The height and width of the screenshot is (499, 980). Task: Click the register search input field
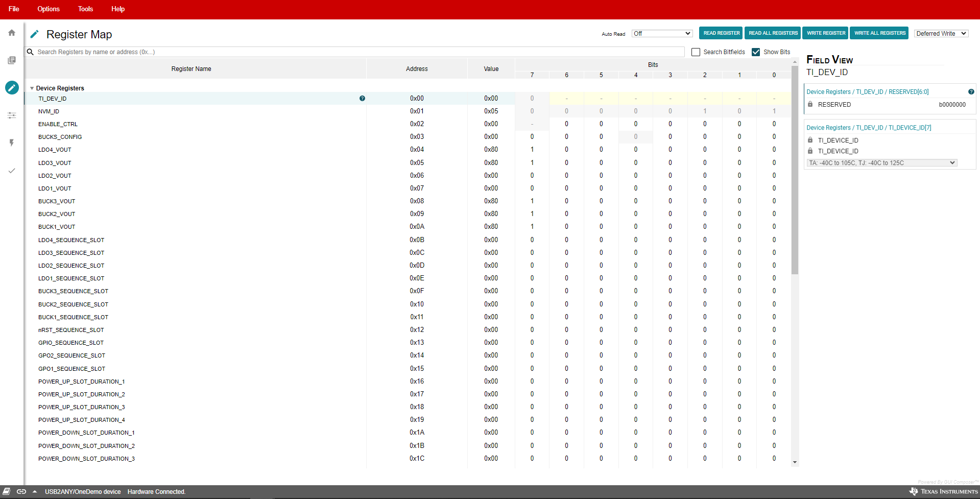(357, 52)
